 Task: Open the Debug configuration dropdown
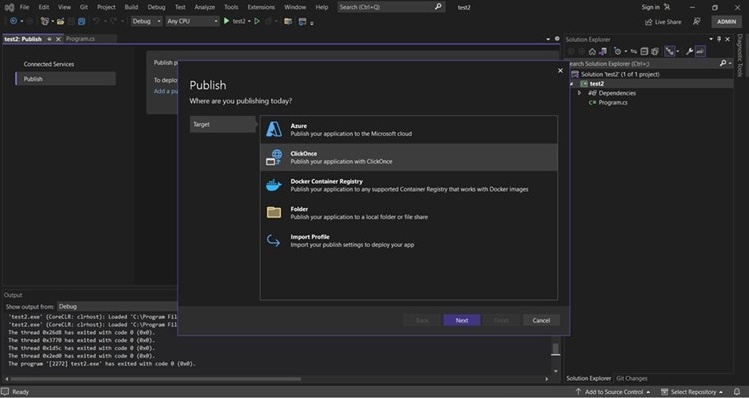coord(146,22)
